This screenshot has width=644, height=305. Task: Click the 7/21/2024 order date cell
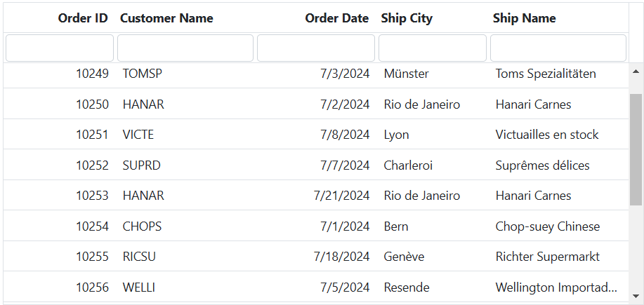point(341,196)
